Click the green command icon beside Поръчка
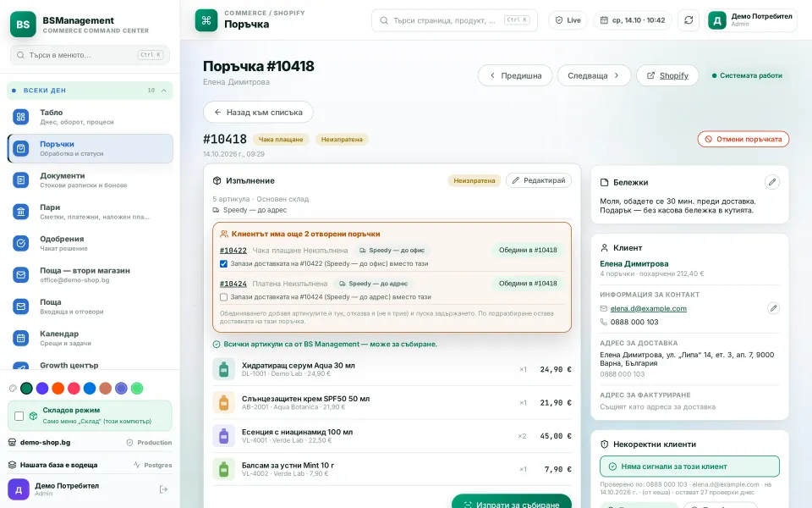The height and width of the screenshot is (508, 812). [x=206, y=20]
